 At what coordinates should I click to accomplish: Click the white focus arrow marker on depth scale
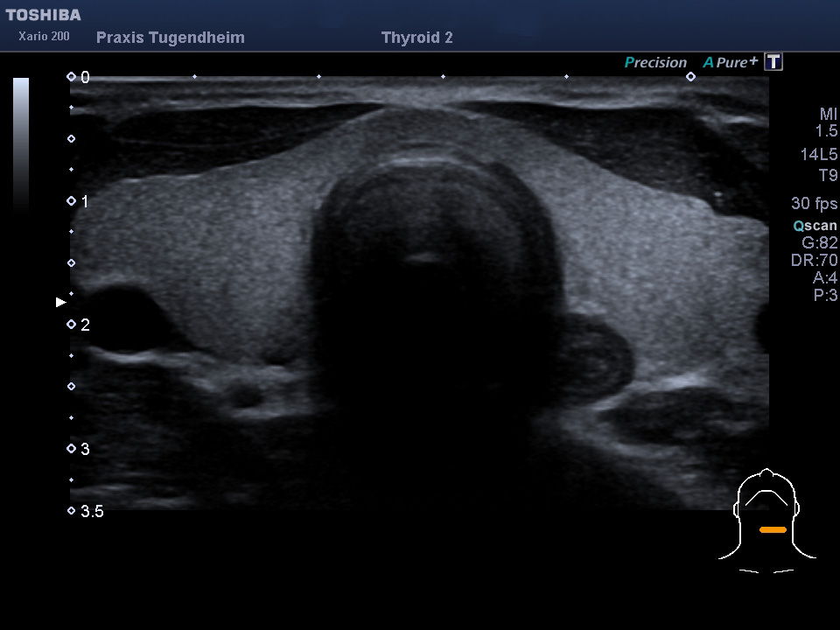[60, 303]
